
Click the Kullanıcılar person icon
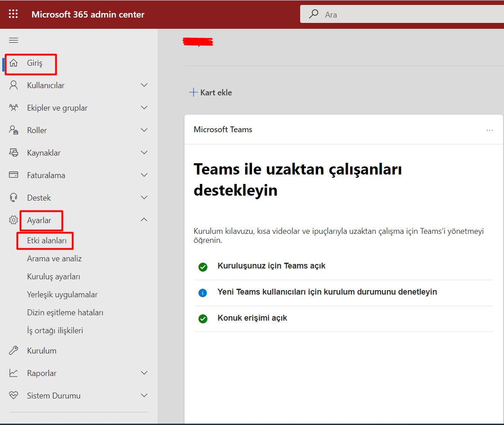coord(13,85)
